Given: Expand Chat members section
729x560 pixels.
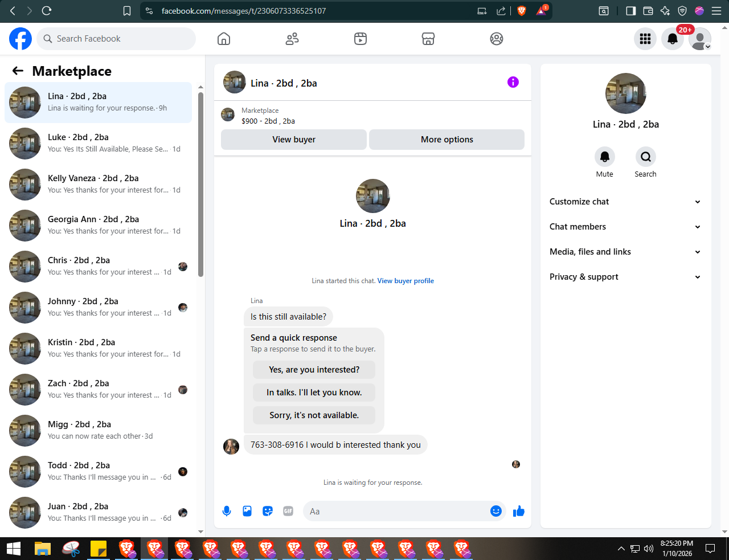Looking at the screenshot, I should (625, 227).
